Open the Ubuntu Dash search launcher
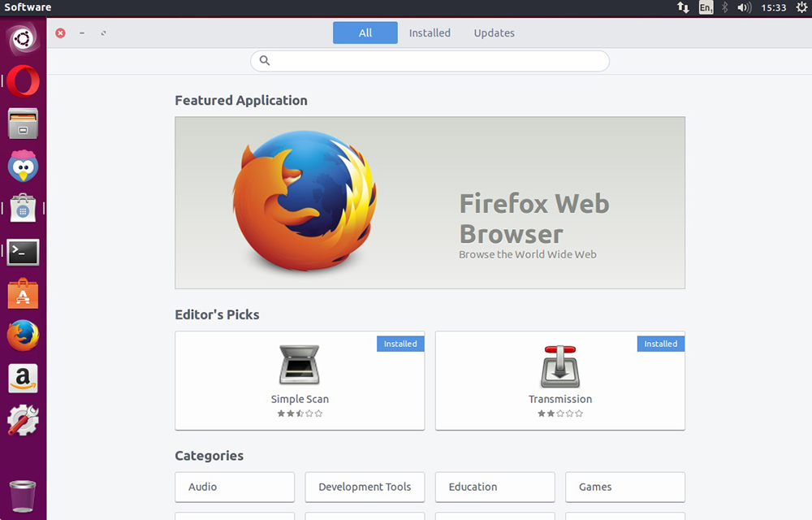 coord(23,39)
